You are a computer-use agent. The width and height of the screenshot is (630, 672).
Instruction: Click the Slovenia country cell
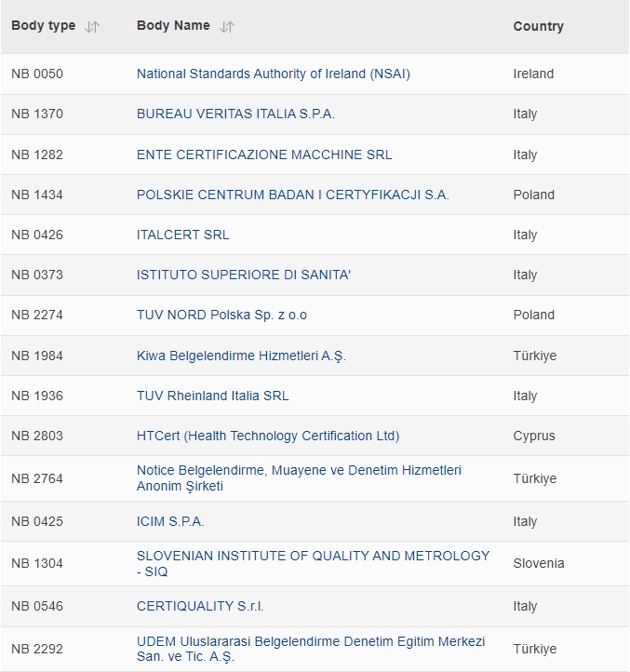pyautogui.click(x=539, y=564)
